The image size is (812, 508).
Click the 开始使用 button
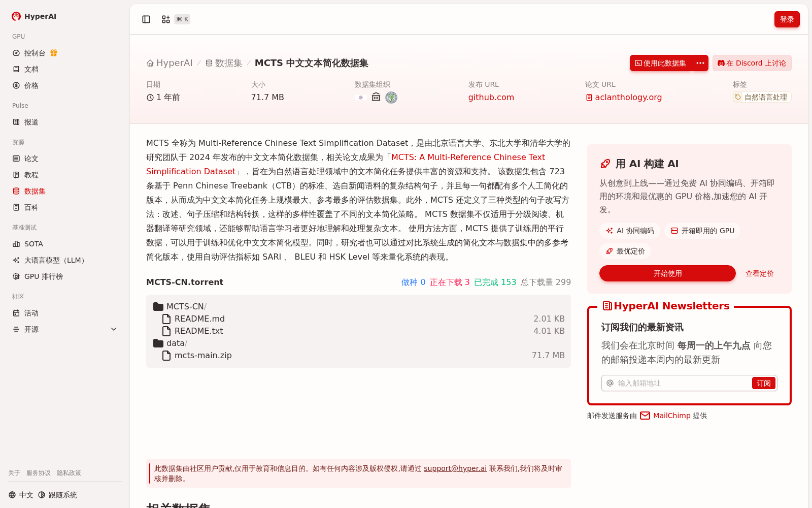pyautogui.click(x=667, y=273)
